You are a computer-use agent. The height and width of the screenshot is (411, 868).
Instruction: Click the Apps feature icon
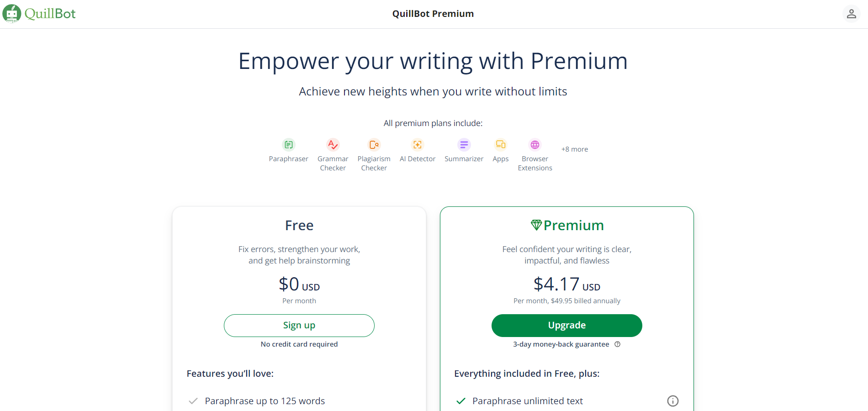(x=501, y=145)
